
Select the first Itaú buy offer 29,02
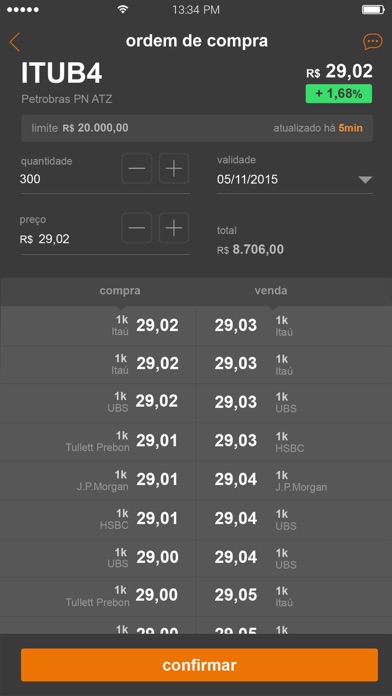[x=98, y=326]
